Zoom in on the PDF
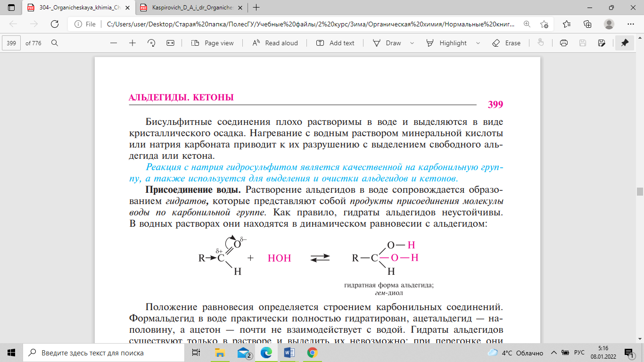644x362 pixels. tap(132, 43)
